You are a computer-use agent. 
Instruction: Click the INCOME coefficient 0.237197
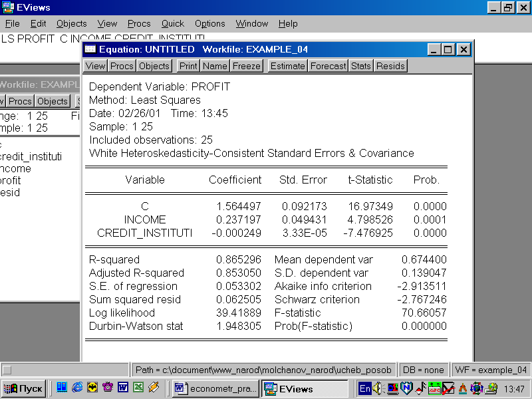click(x=239, y=219)
